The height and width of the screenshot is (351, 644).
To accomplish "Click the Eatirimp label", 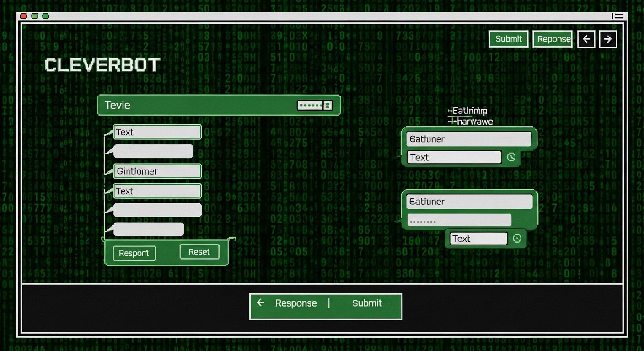I will tap(467, 111).
